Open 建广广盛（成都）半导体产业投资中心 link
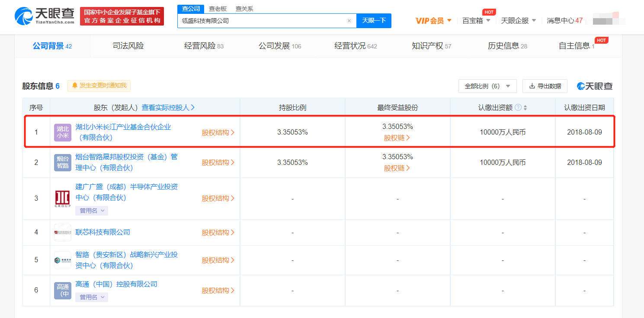644x318 pixels. click(x=127, y=192)
